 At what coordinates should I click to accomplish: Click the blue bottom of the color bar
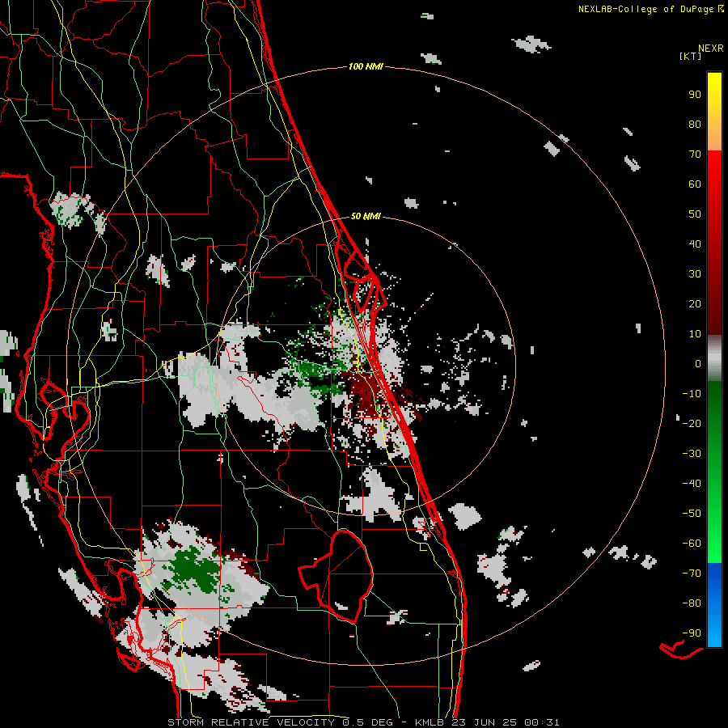pos(714,604)
